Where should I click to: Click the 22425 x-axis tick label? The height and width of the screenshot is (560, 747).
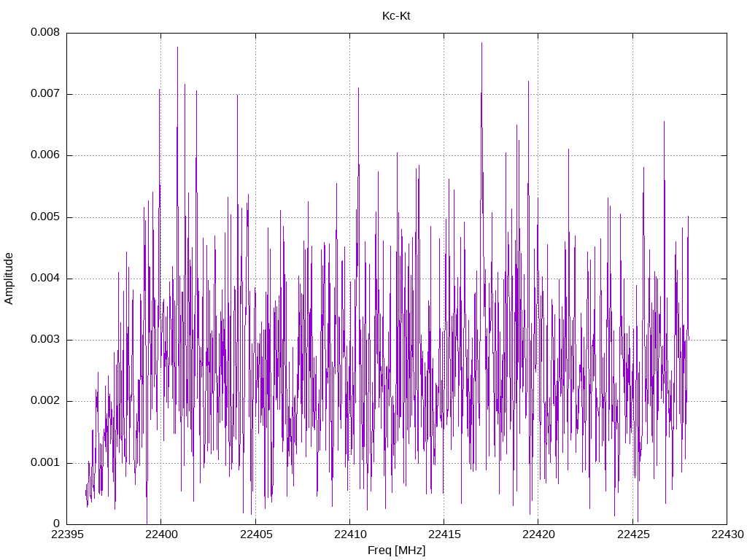point(633,534)
